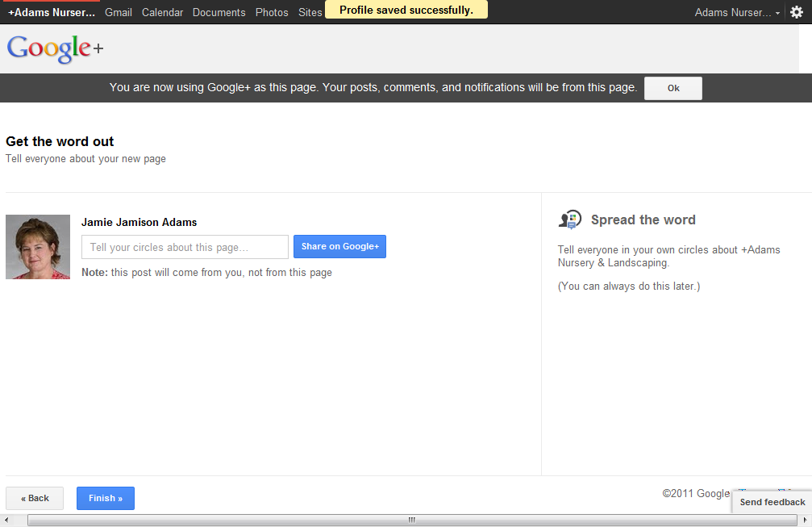
Task: Click the Google+ logo
Action: pos(55,48)
